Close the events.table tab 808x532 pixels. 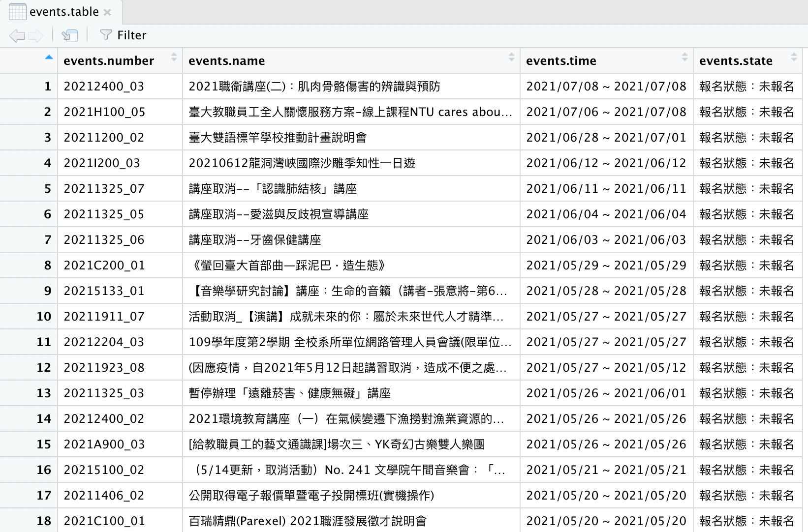click(x=107, y=12)
